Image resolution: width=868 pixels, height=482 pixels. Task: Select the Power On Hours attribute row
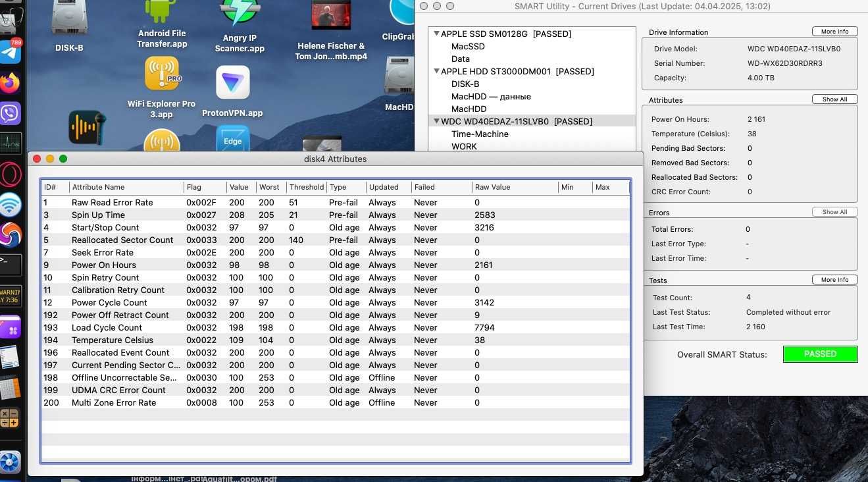(336, 265)
